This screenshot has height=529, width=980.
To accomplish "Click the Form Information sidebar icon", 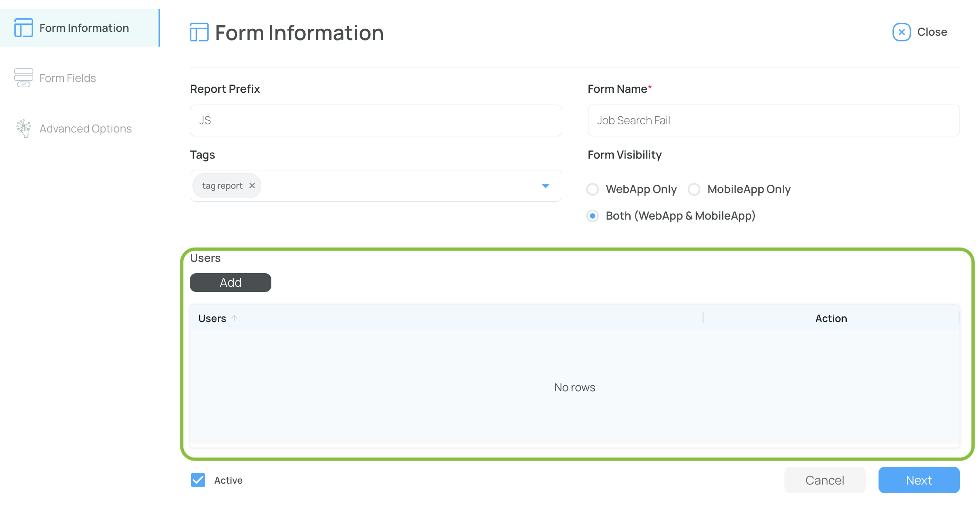I will pos(24,28).
